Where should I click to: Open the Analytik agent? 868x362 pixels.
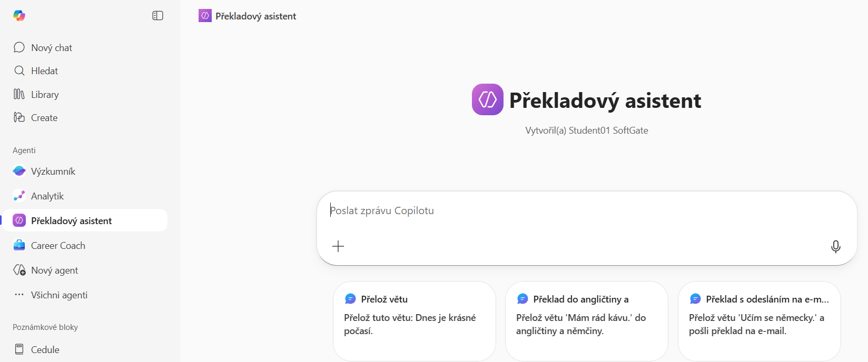tap(47, 196)
